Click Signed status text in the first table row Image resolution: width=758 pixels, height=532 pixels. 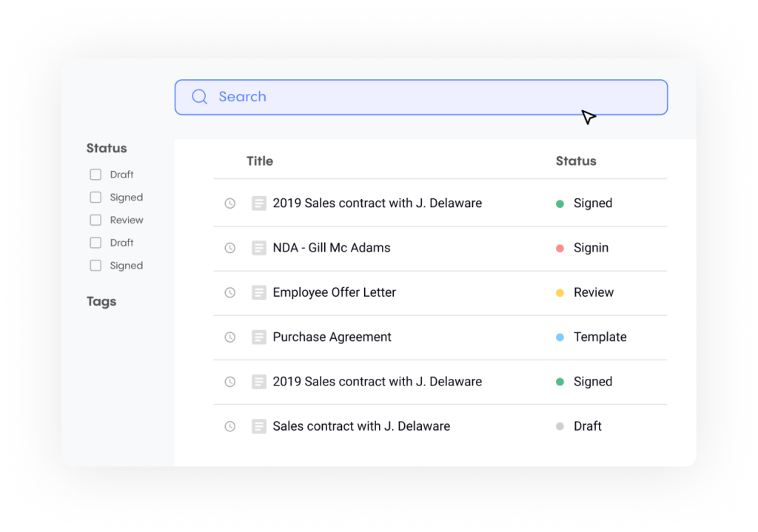pyautogui.click(x=593, y=203)
